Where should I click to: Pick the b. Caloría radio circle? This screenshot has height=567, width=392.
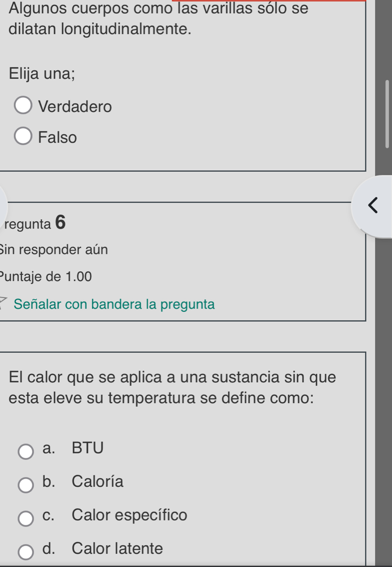pos(26,485)
